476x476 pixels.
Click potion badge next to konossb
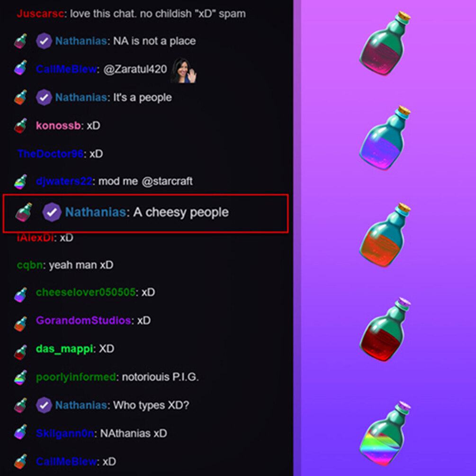[21, 126]
